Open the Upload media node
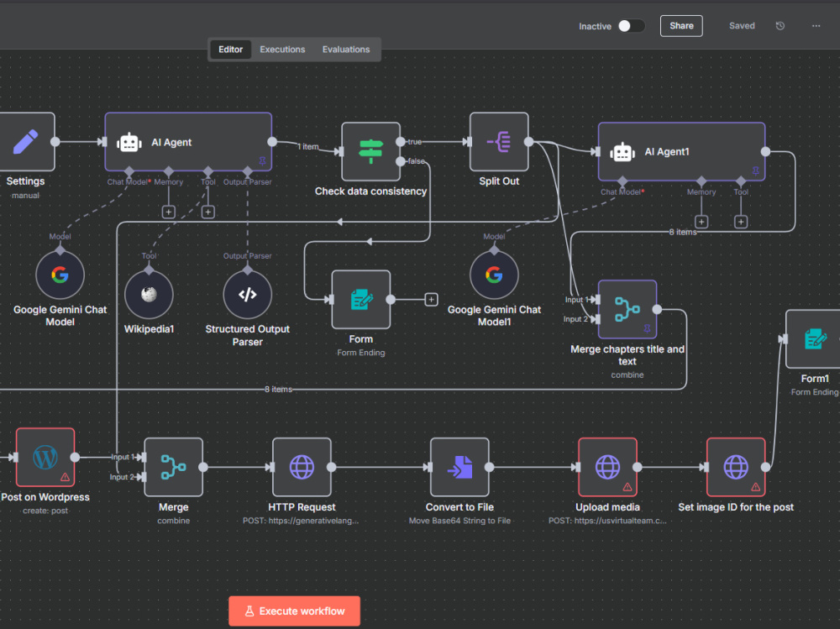This screenshot has width=840, height=629. tap(607, 467)
